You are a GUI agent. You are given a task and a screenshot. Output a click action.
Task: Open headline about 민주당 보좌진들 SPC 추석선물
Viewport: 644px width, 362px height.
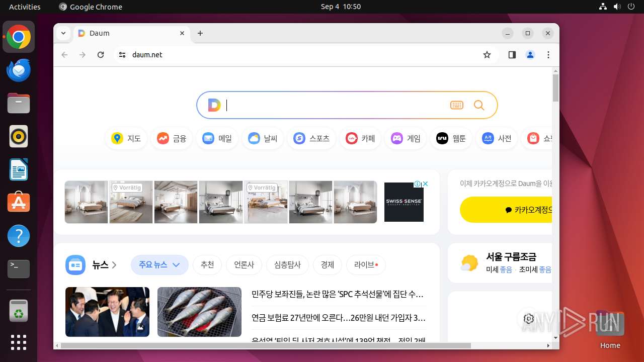point(338,294)
